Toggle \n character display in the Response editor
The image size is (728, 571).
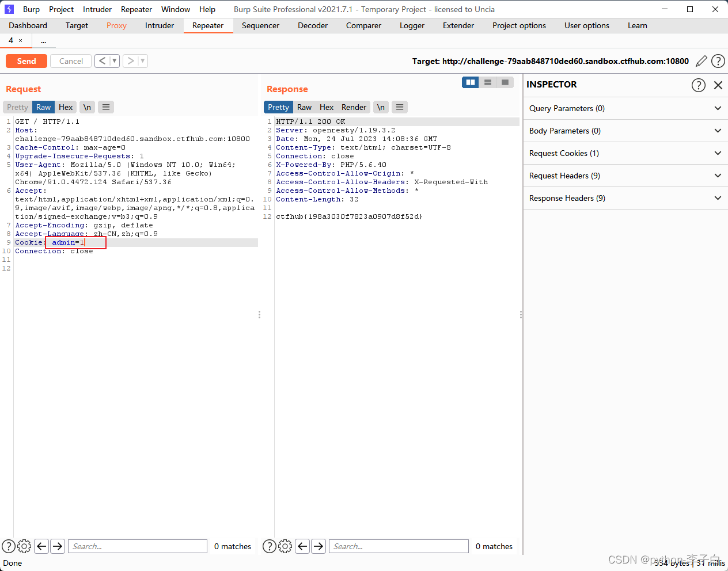tap(381, 106)
